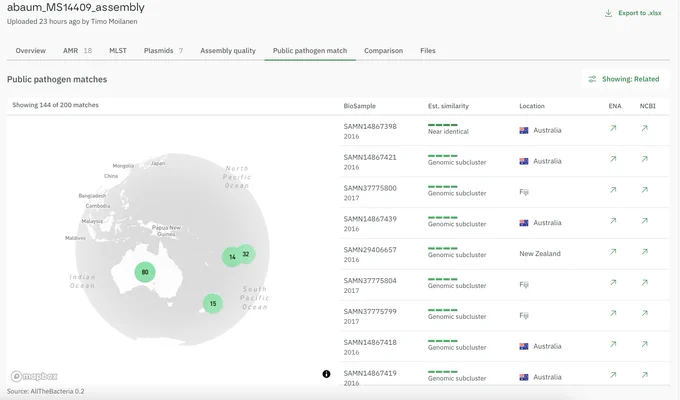The image size is (680, 400).
Task: Click the map info icon
Action: 326,374
